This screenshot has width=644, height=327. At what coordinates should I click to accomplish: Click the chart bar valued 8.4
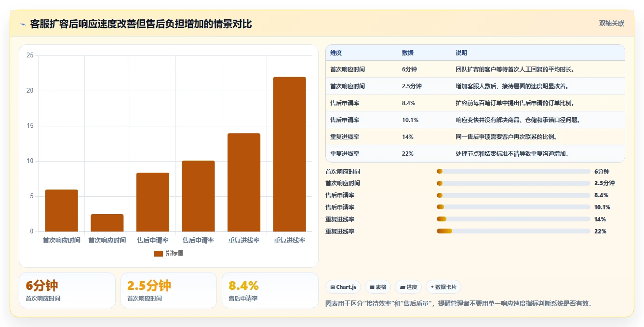[153, 202]
